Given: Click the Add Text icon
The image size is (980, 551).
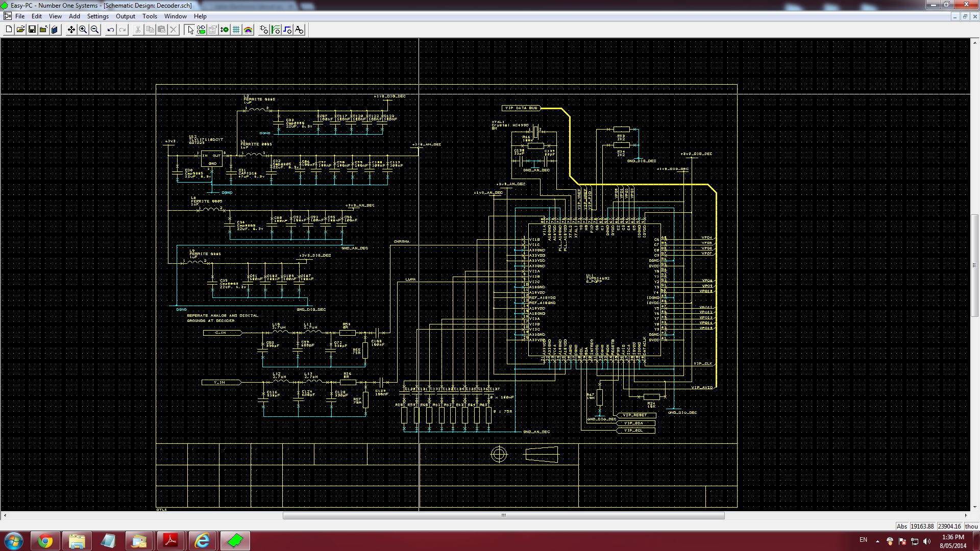Looking at the screenshot, I should [299, 30].
